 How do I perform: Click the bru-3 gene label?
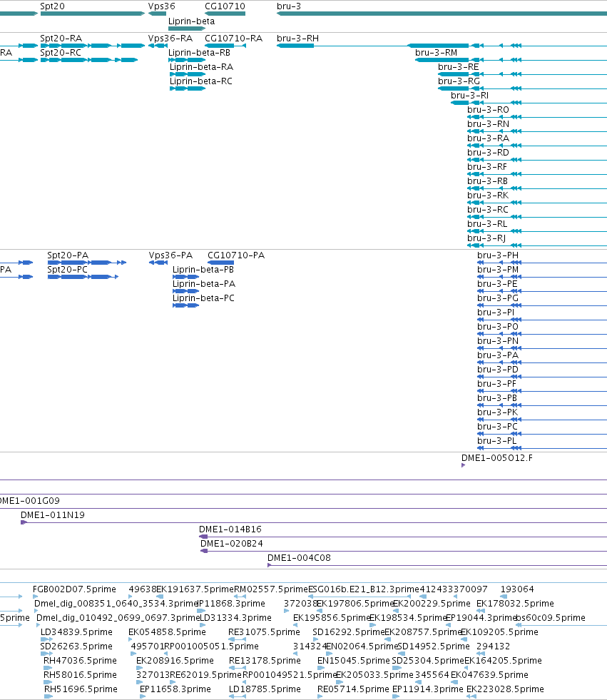(x=289, y=6)
